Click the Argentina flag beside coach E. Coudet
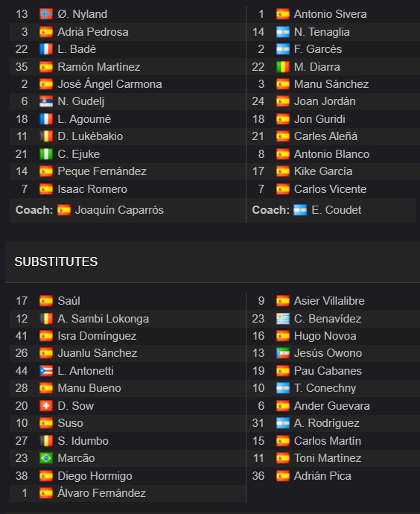The image size is (420, 514). click(300, 210)
